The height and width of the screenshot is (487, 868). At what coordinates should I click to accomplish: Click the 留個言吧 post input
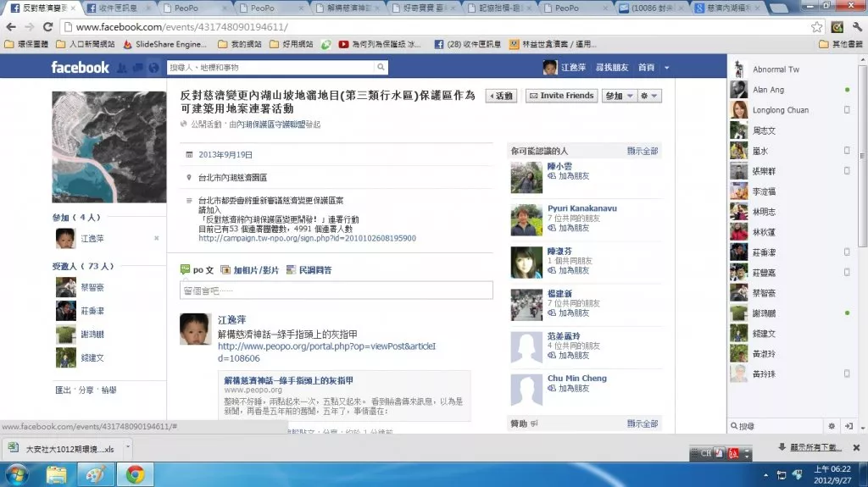[x=336, y=291]
